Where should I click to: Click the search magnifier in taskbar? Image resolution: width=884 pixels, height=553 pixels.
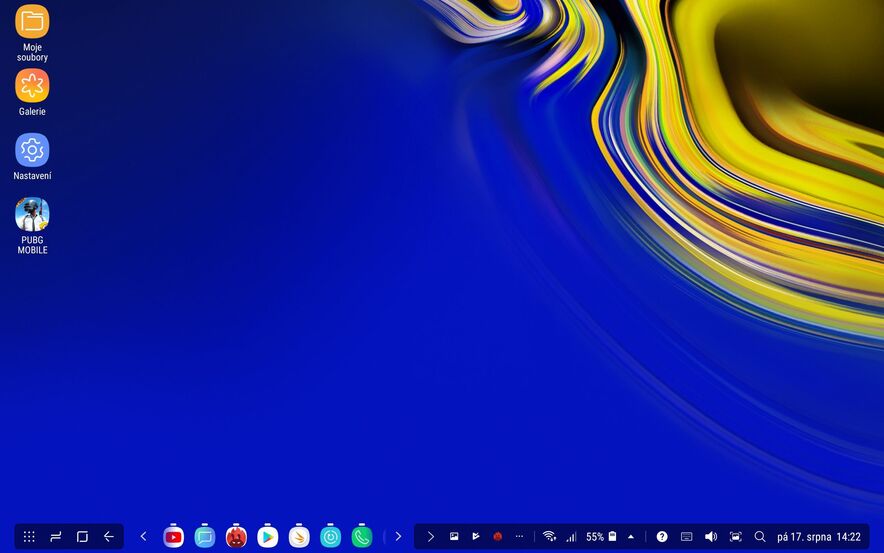tap(760, 537)
